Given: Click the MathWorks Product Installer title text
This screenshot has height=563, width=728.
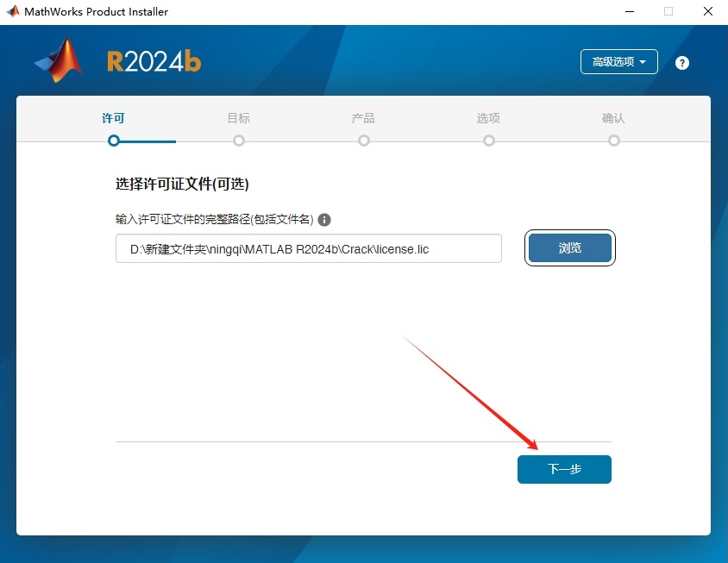Looking at the screenshot, I should tap(96, 11).
